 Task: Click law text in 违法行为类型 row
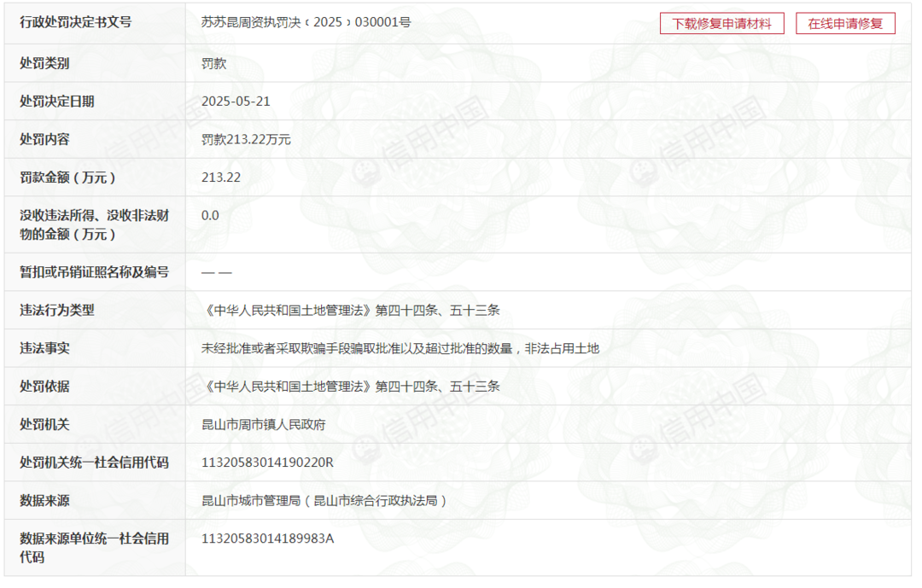click(350, 311)
